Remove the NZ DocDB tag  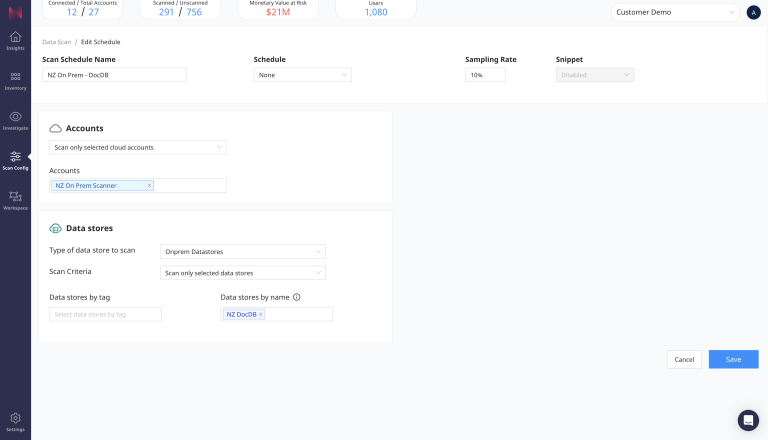click(261, 314)
